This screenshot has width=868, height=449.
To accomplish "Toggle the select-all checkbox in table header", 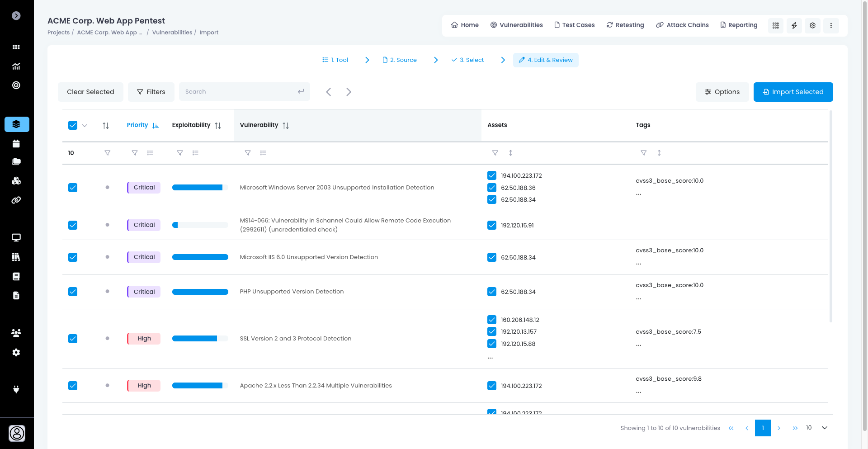I will 73,125.
